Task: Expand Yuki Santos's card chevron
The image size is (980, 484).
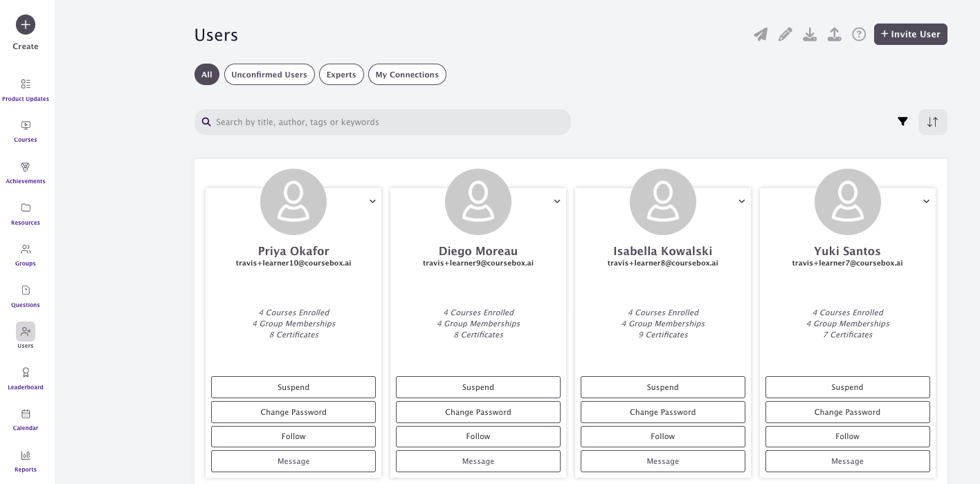Action: pos(927,201)
